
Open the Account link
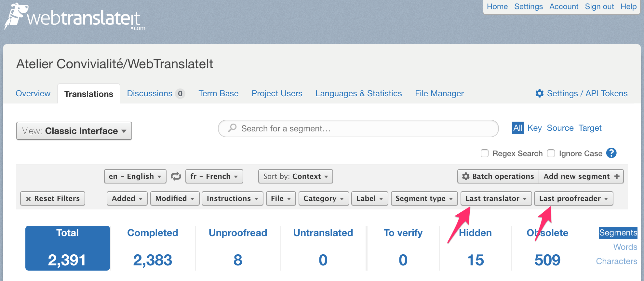tap(564, 7)
